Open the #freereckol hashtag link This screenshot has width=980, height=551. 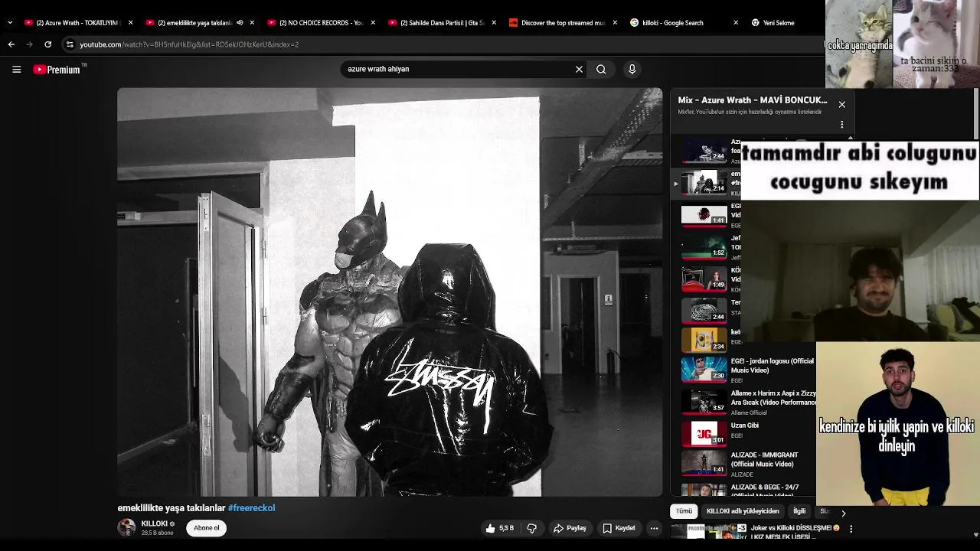[251, 508]
